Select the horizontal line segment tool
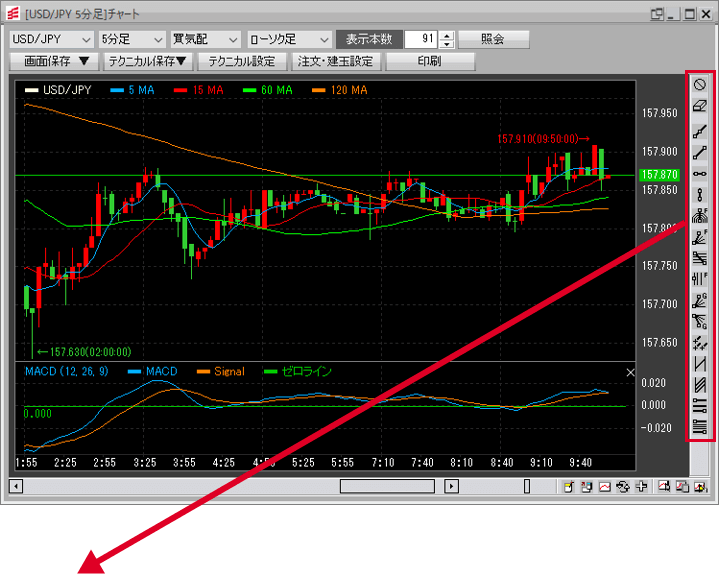Screen dimensions: 720x580 700,174
